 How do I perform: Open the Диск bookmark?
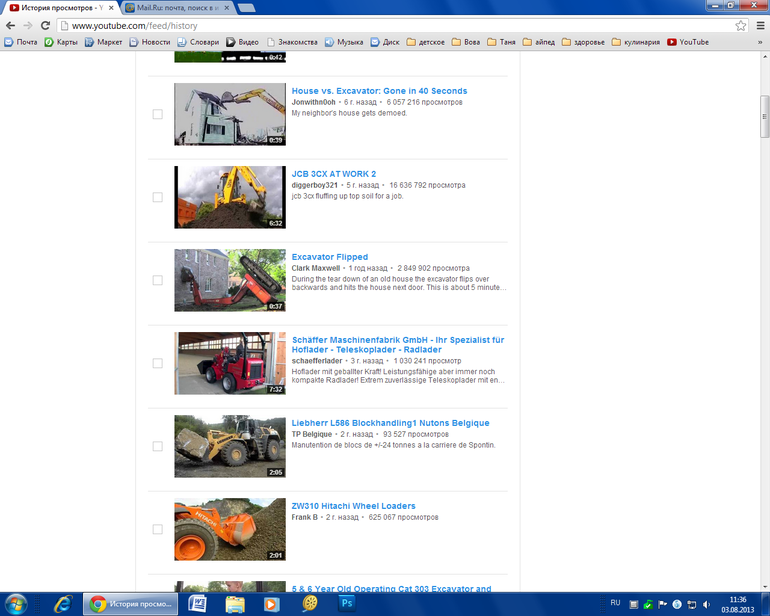click(385, 42)
